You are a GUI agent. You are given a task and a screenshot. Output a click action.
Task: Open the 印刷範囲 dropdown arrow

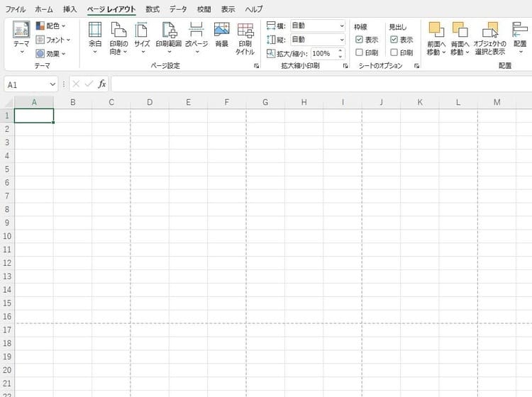tap(169, 52)
